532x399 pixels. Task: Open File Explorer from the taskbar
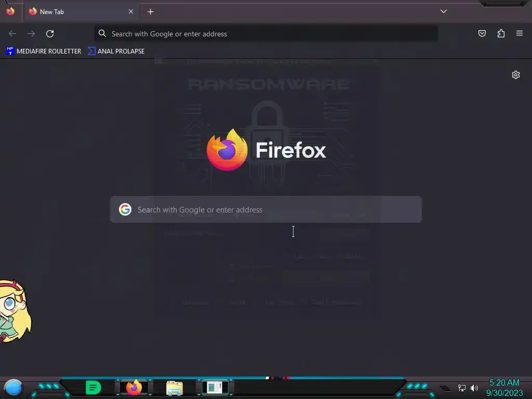click(175, 388)
